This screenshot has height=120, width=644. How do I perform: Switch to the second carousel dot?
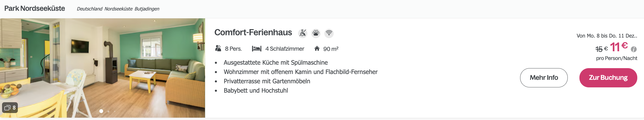coord(108,111)
